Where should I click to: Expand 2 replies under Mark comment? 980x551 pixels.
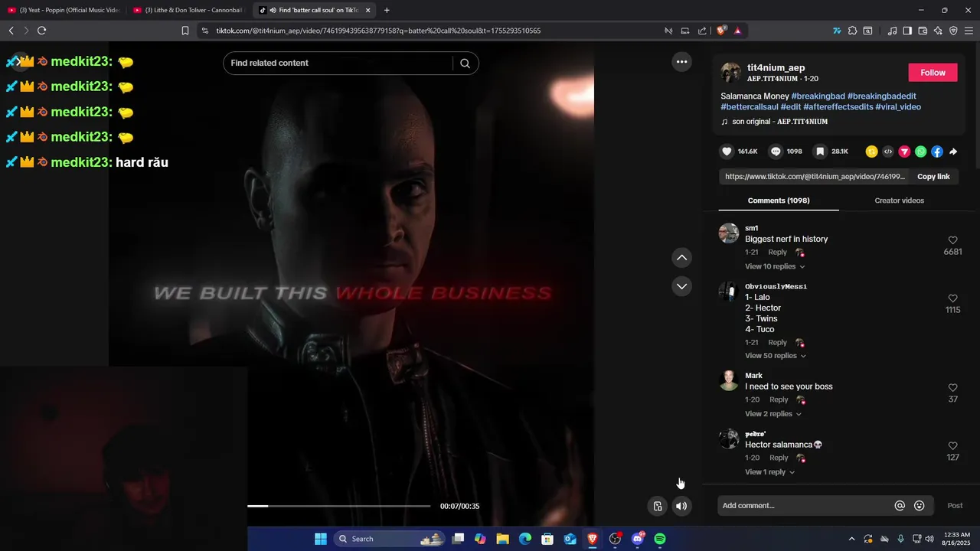pyautogui.click(x=773, y=414)
